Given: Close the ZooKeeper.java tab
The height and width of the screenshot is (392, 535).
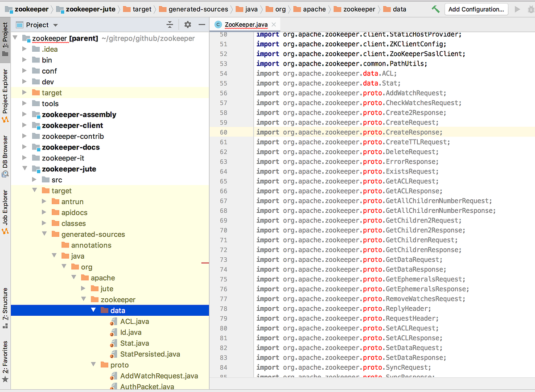Looking at the screenshot, I should pos(274,25).
